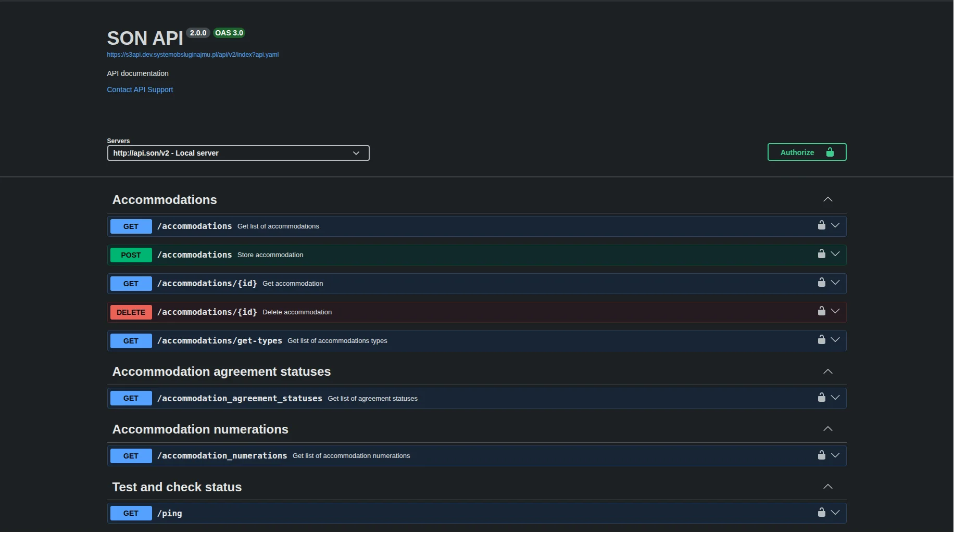Collapse Accommodation agreement statuses section

coord(827,372)
